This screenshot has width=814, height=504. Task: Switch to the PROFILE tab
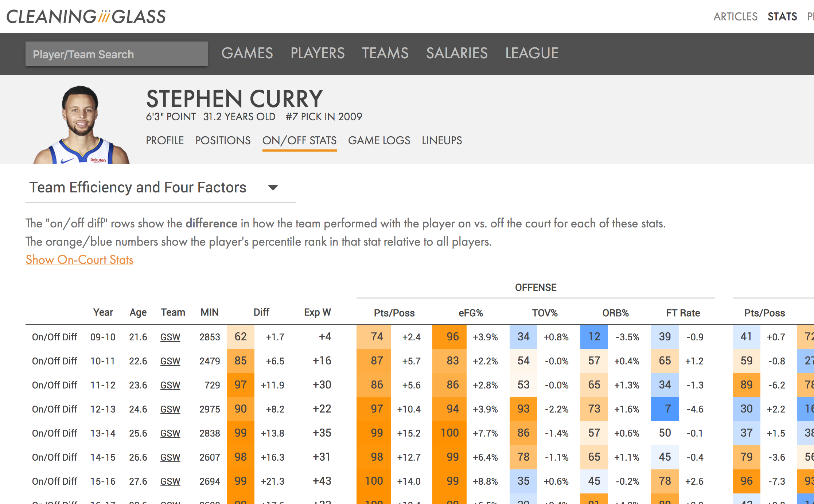164,141
